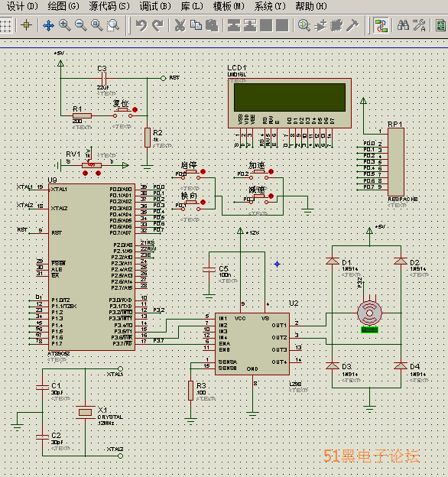Toggle the wire autorouter button
Image resolution: width=448 pixels, height=477 pixels.
pos(381,25)
